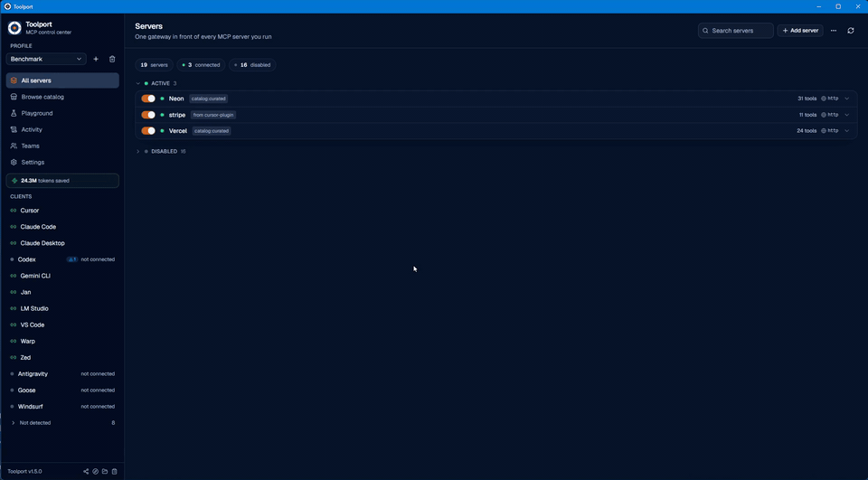
Task: Click the link icon beside VS Code
Action: 14,325
